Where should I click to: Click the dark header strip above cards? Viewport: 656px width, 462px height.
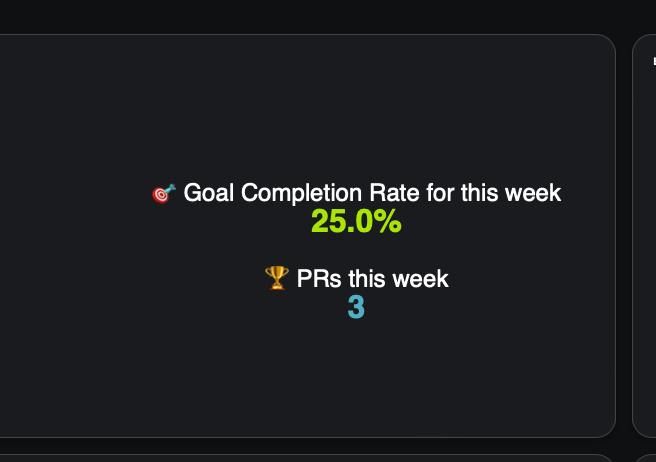pos(328,16)
